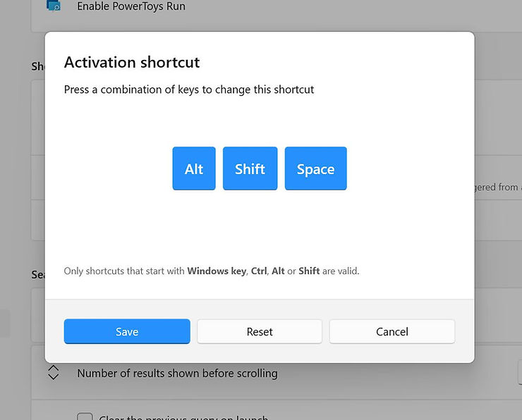The height and width of the screenshot is (420, 522).
Task: Reset the activation shortcut
Action: (260, 331)
